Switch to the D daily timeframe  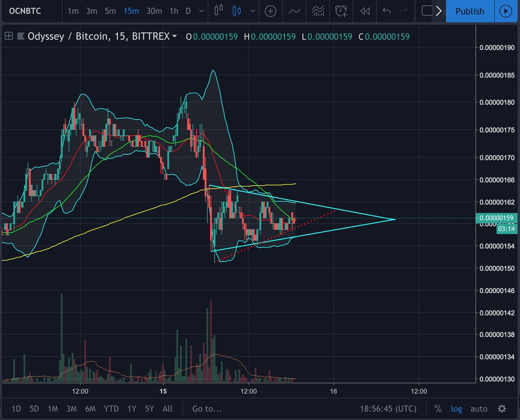coord(188,11)
